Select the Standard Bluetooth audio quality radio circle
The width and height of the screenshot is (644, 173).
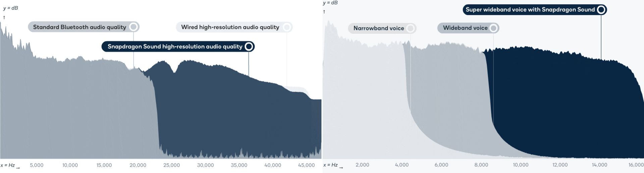(x=133, y=27)
